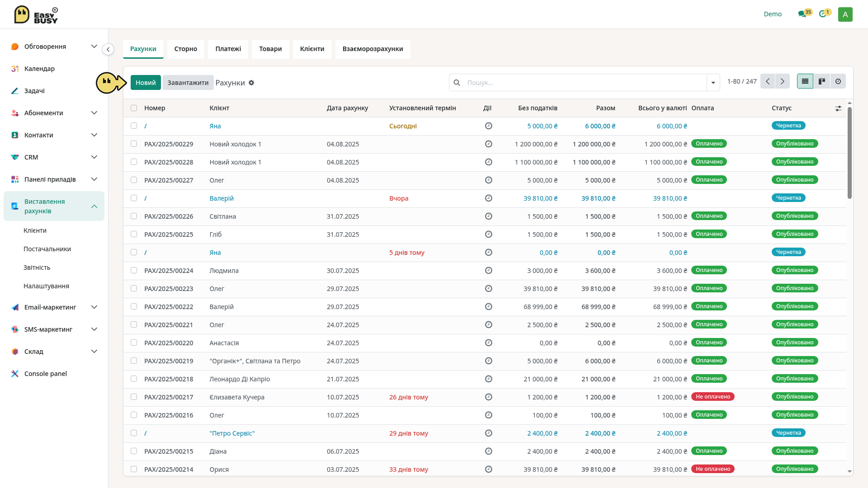Click the Обговорення chat bubble icon
Viewport: 868px width, 488px height.
pyautogui.click(x=15, y=47)
